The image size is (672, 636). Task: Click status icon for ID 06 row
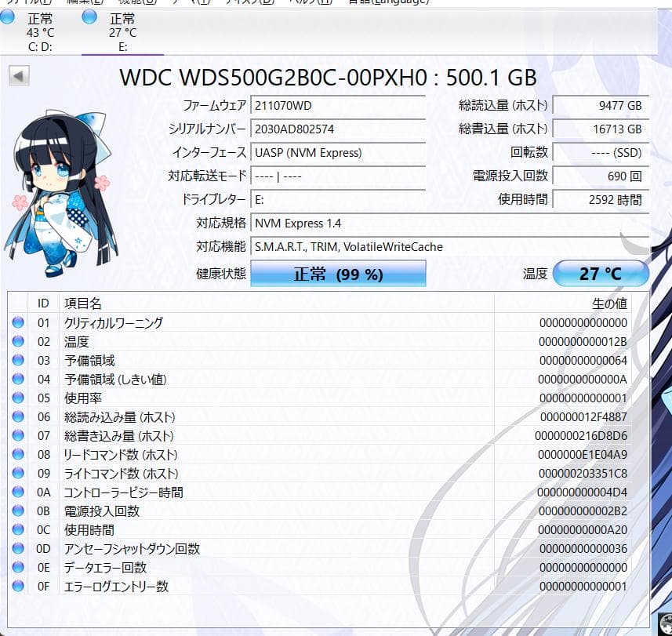[18, 416]
